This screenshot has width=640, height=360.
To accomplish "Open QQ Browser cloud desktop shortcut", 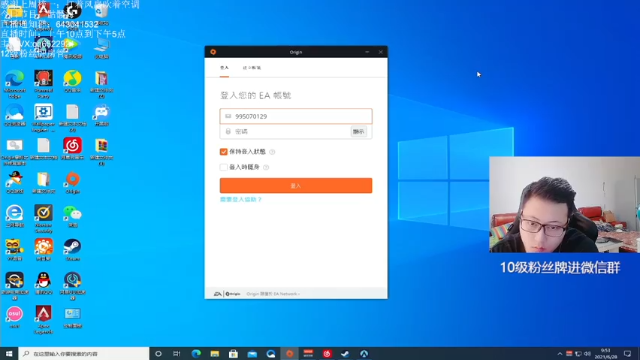I will point(15,115).
